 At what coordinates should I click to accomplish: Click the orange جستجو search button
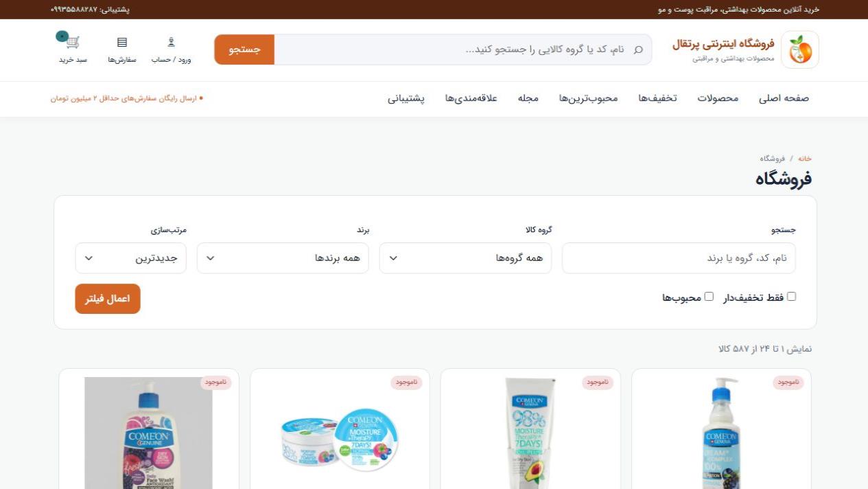point(244,49)
